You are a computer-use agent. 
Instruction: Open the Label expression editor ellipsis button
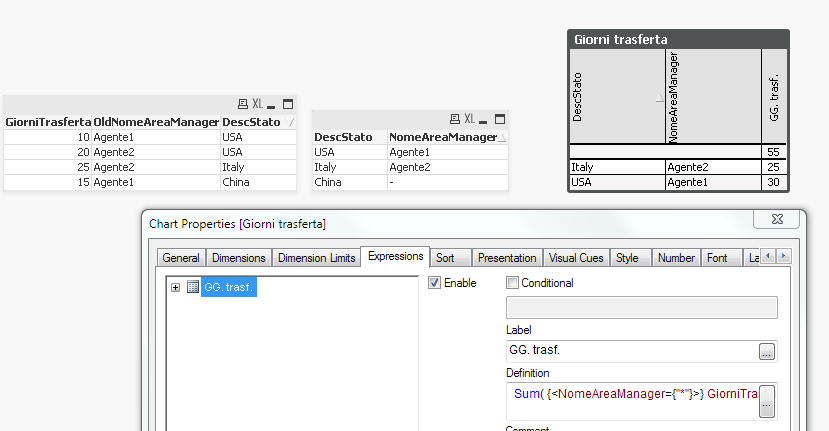[767, 351]
